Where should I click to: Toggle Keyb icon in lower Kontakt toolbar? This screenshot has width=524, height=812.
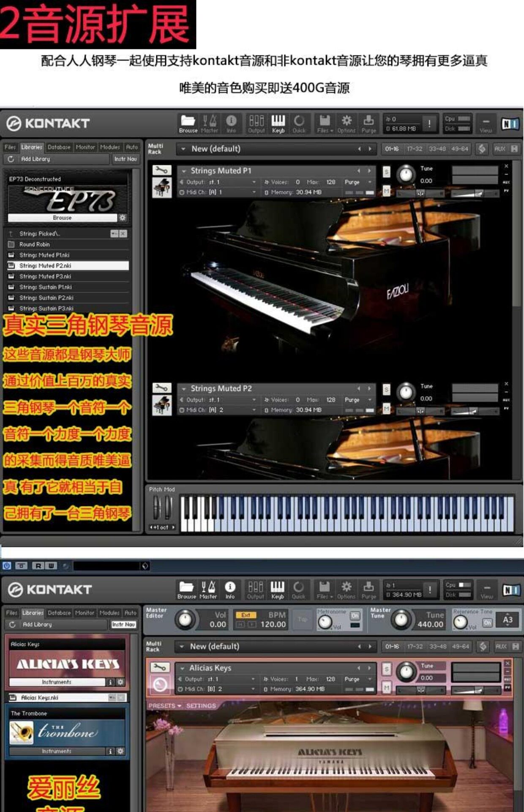coord(277,590)
